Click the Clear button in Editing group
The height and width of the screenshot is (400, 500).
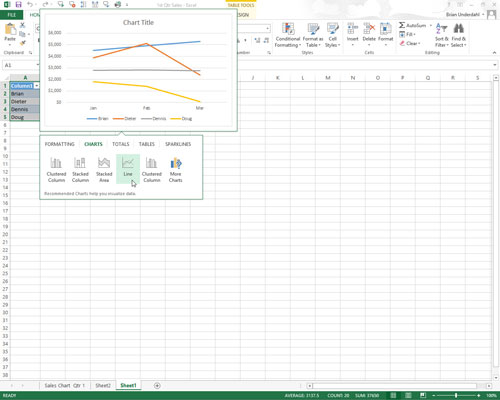tap(410, 43)
